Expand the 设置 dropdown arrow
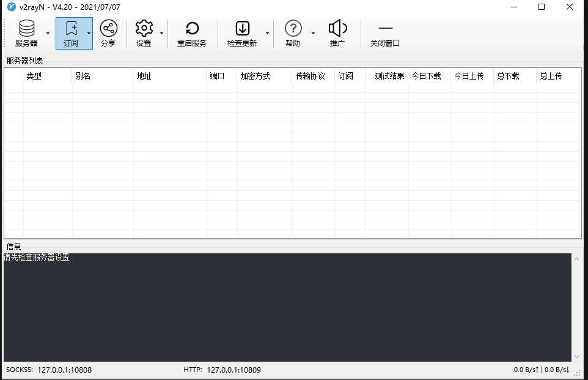The width and height of the screenshot is (588, 380). 161,33
